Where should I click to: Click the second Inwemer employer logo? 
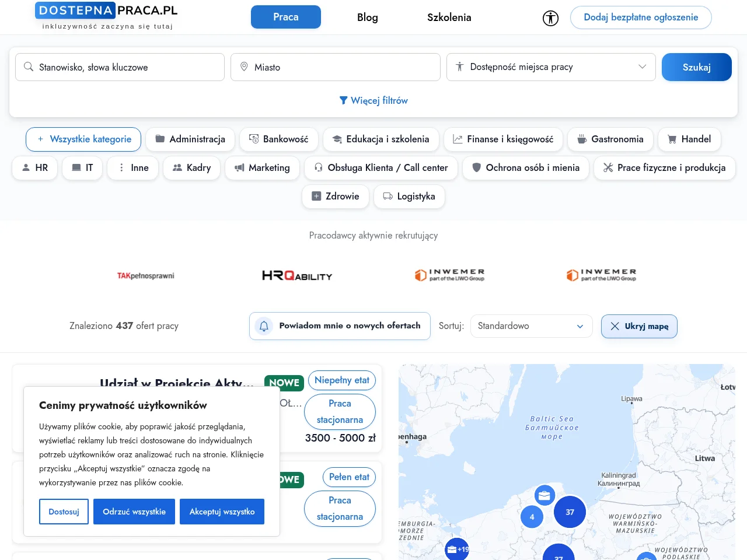click(x=601, y=275)
